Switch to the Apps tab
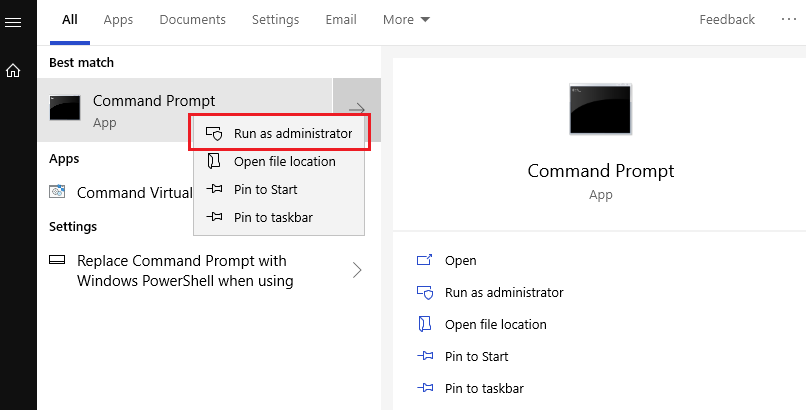The height and width of the screenshot is (410, 806). (118, 20)
